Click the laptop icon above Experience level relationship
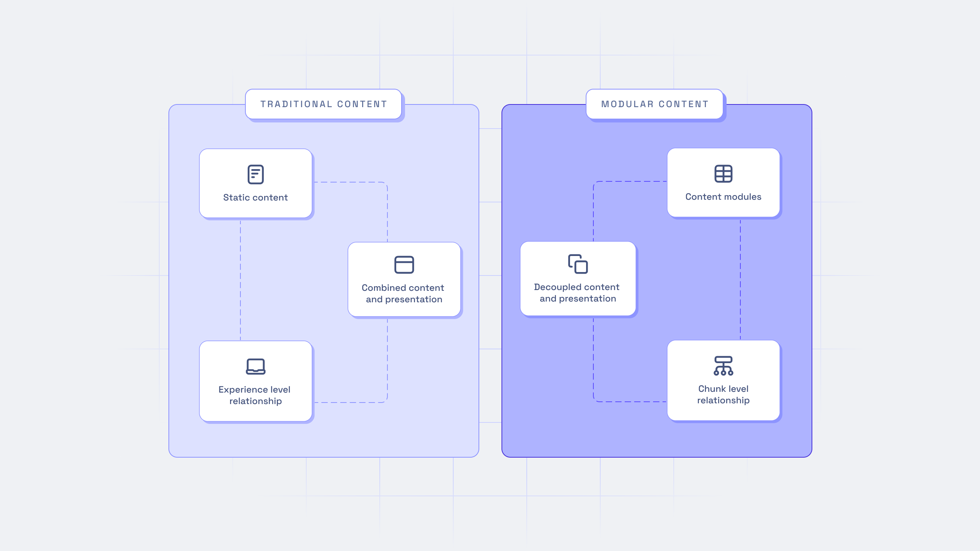Viewport: 980px width, 551px height. coord(255,367)
